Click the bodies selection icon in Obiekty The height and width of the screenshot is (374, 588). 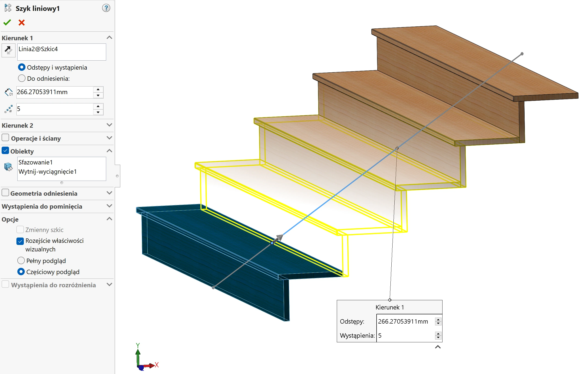(x=9, y=167)
